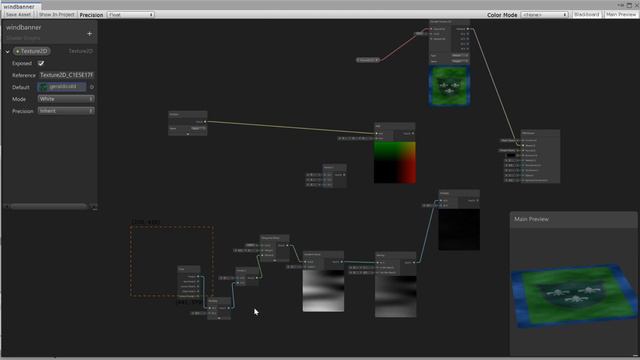This screenshot has height=360, width=640.
Task: Select the Time node header
Action: [189, 269]
